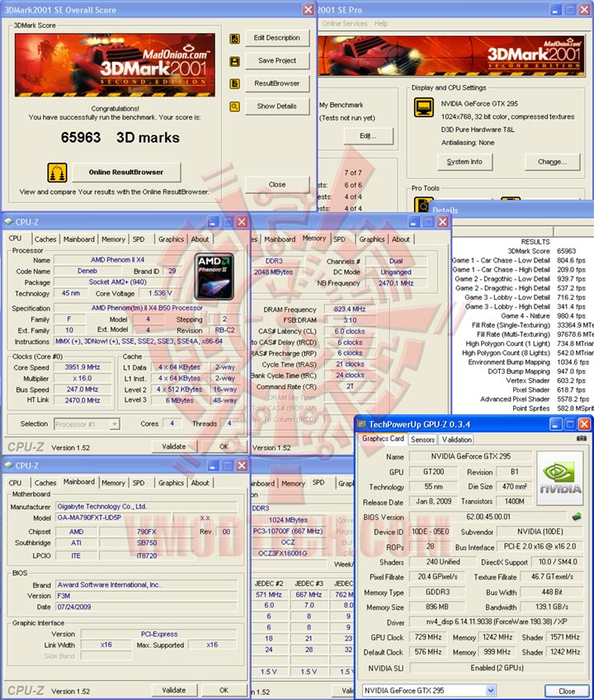This screenshot has height=700, width=594.
Task: Click the icon beside Edit Description
Action: pyautogui.click(x=235, y=39)
